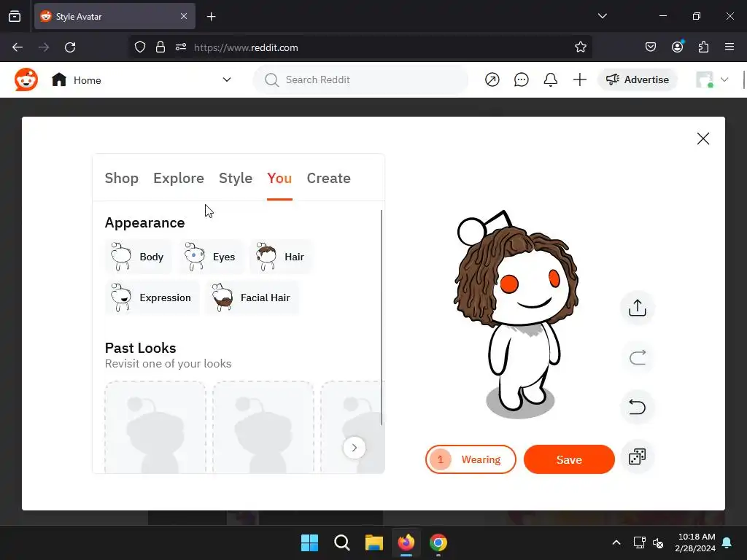This screenshot has height=560, width=747.
Task: Click the Create Post plus icon
Action: (x=579, y=79)
